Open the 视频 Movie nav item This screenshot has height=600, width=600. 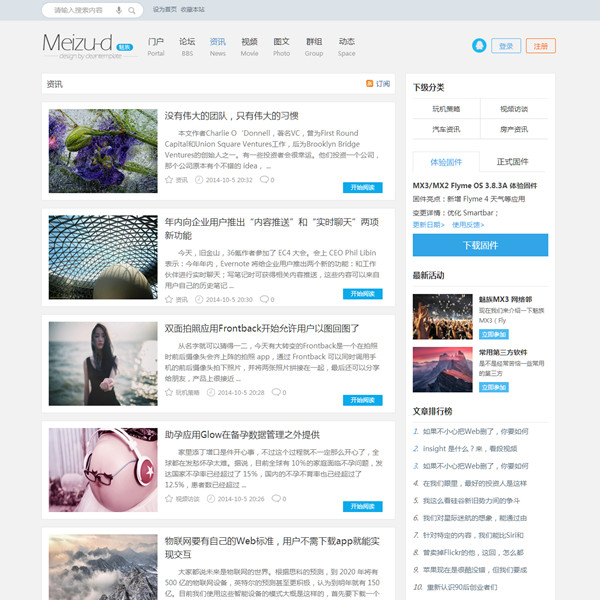(249, 47)
